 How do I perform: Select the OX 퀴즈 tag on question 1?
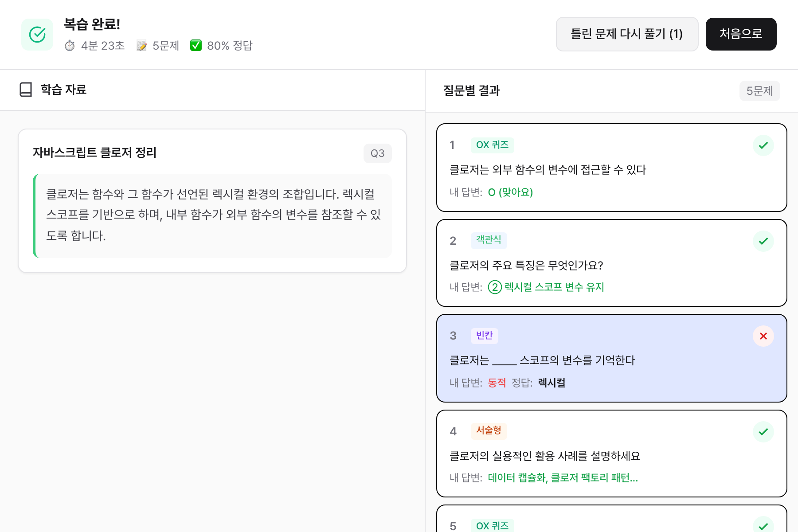492,145
